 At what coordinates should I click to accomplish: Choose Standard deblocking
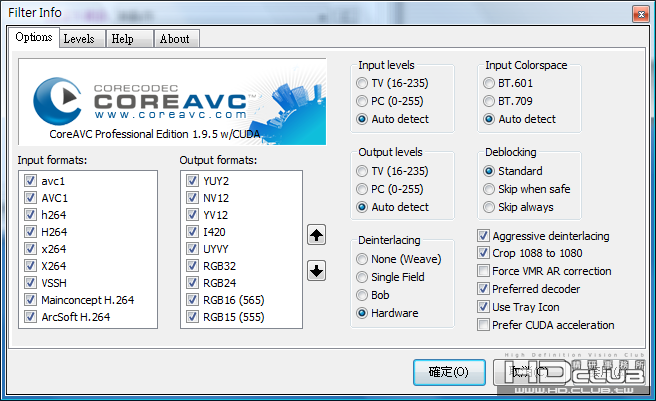tap(489, 171)
